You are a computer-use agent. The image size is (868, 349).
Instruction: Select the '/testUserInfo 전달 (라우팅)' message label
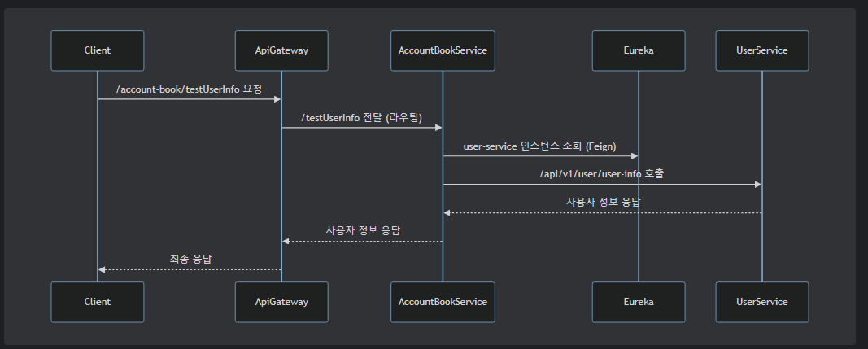pyautogui.click(x=362, y=117)
